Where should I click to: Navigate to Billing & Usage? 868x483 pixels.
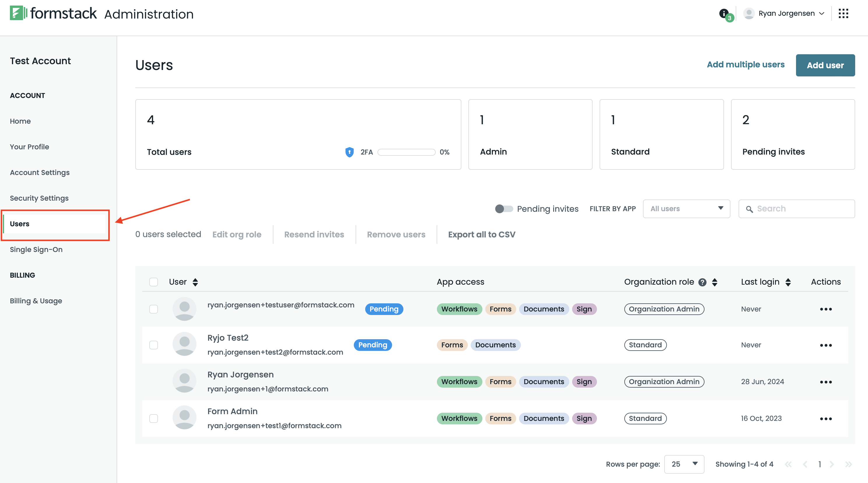coord(36,301)
